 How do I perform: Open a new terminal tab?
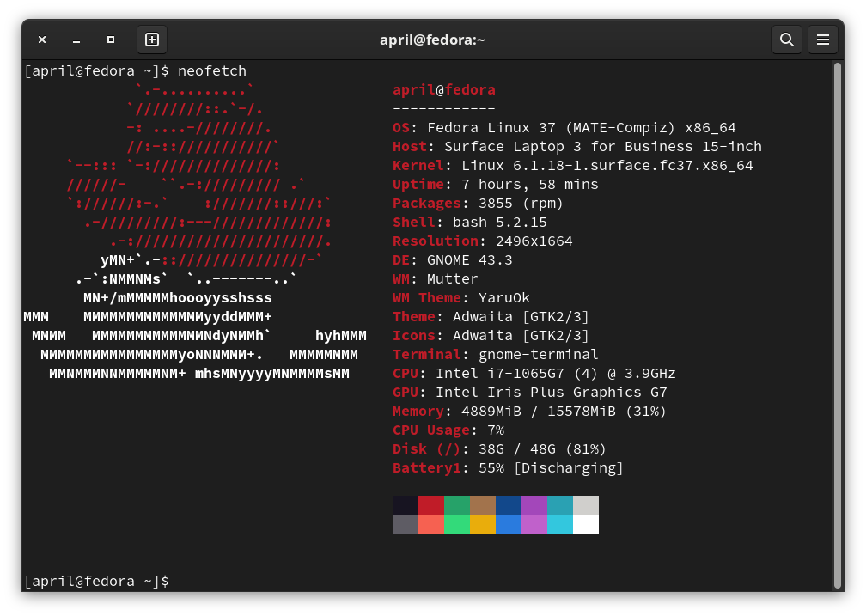click(x=152, y=40)
